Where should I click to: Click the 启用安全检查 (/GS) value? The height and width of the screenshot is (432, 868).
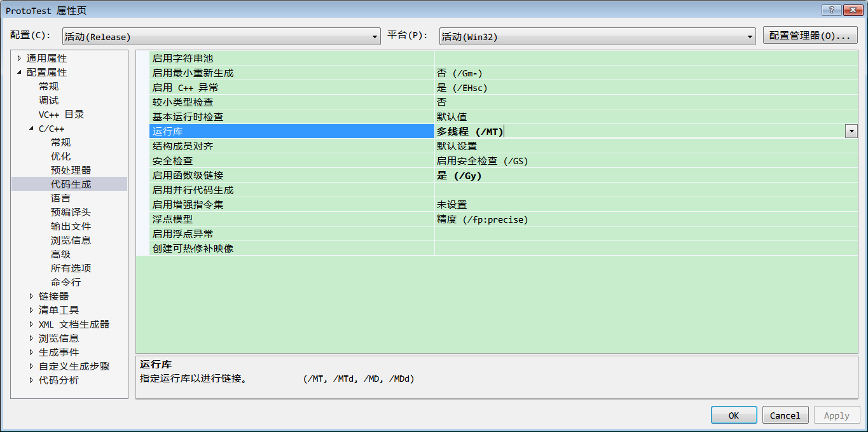[646, 161]
